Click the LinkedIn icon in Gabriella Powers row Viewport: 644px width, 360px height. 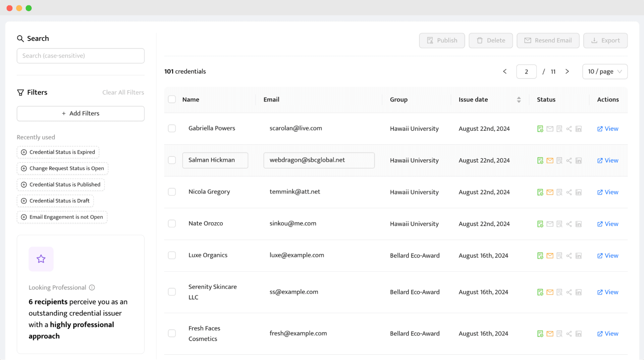[579, 129]
